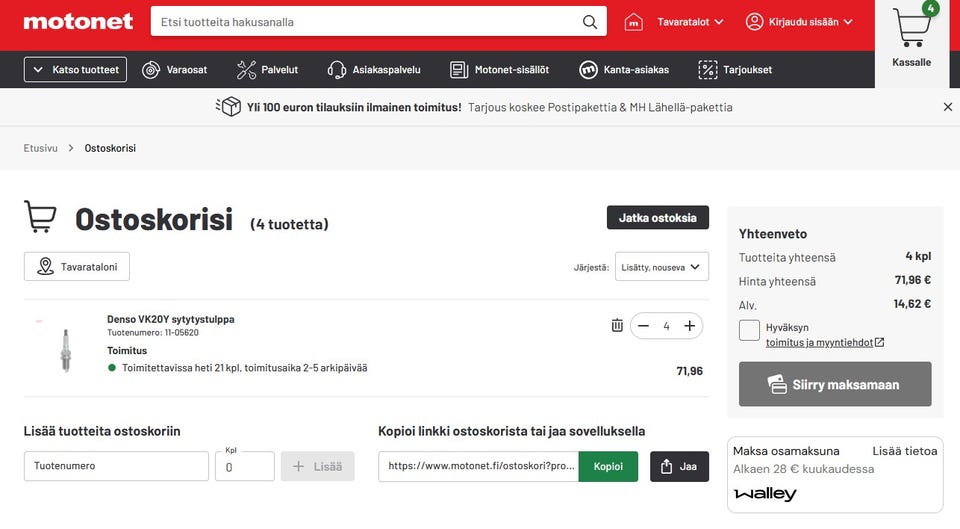Increase quantity with plus button
The width and height of the screenshot is (960, 529).
(689, 326)
